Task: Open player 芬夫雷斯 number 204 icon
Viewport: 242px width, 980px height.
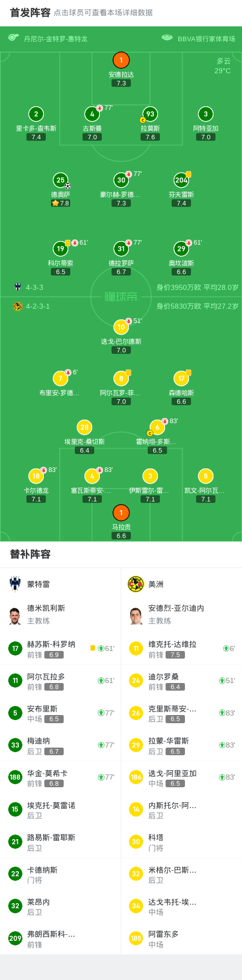Action: coord(181,180)
